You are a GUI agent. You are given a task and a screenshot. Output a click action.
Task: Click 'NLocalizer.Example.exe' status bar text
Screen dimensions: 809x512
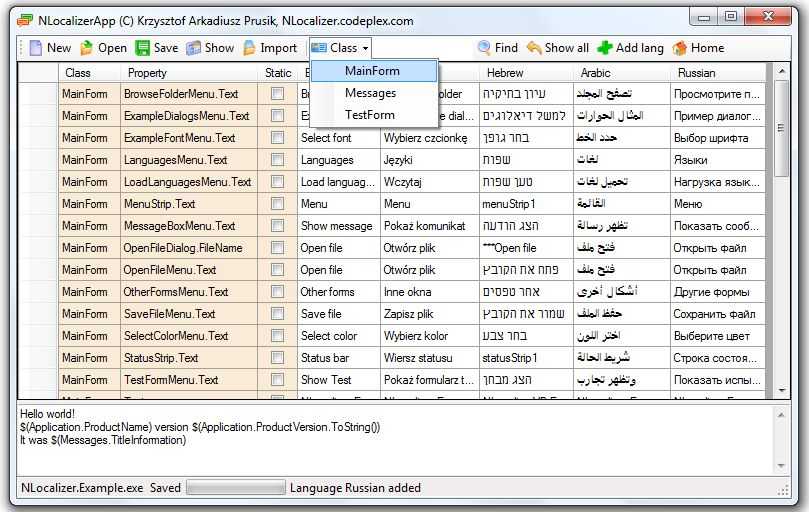coord(82,488)
